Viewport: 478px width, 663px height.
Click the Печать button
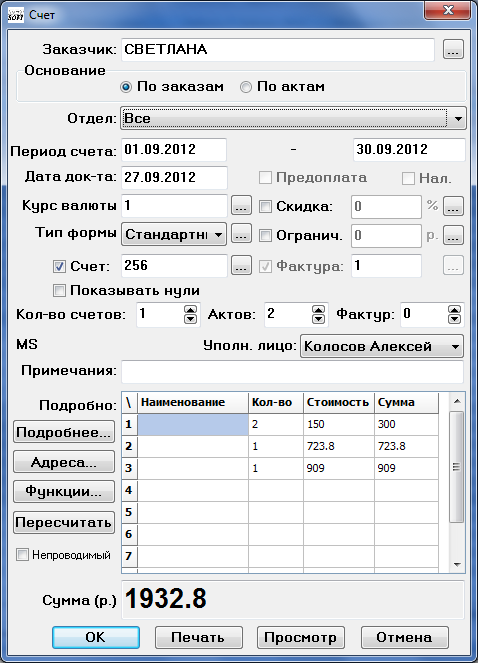(x=198, y=637)
